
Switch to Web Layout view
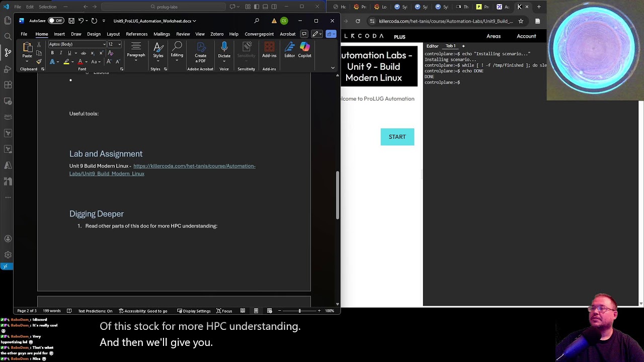tap(270, 311)
